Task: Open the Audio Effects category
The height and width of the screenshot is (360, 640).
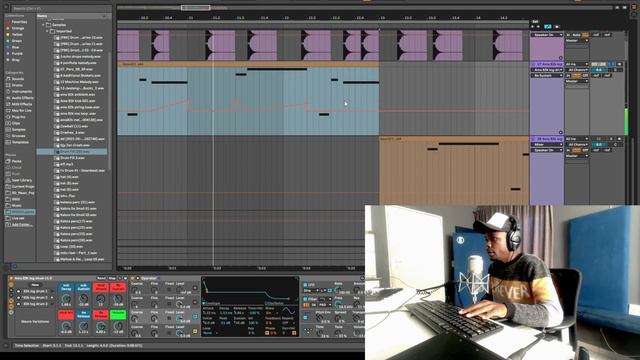Action: click(x=20, y=98)
